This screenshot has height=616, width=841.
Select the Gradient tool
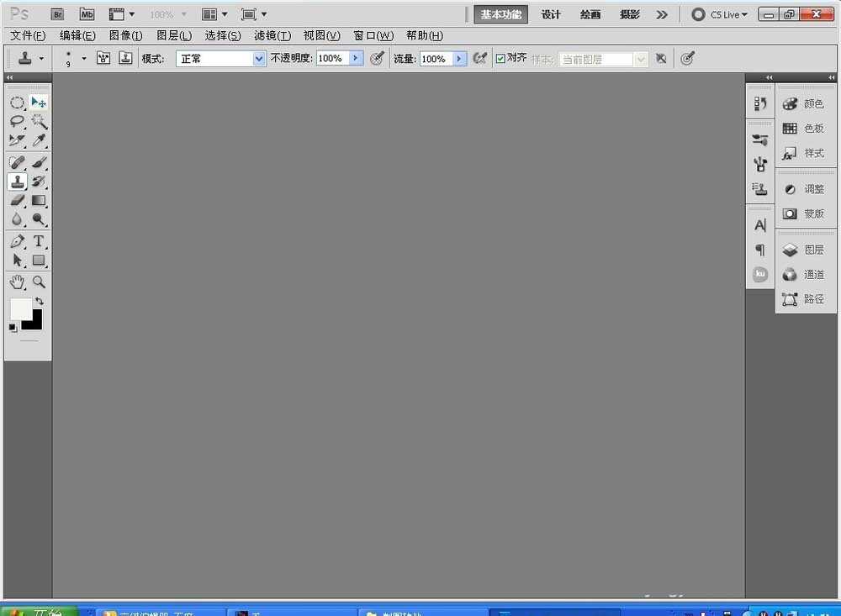39,201
